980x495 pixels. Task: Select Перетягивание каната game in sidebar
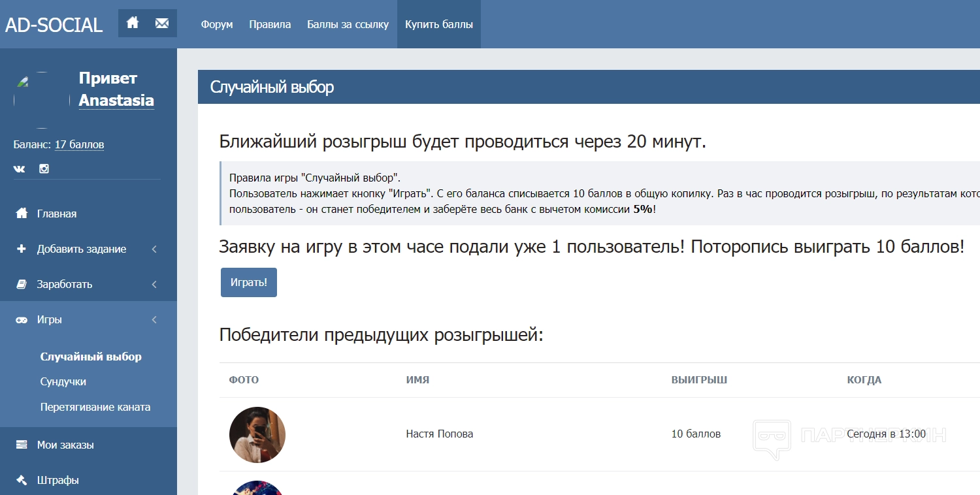click(95, 407)
